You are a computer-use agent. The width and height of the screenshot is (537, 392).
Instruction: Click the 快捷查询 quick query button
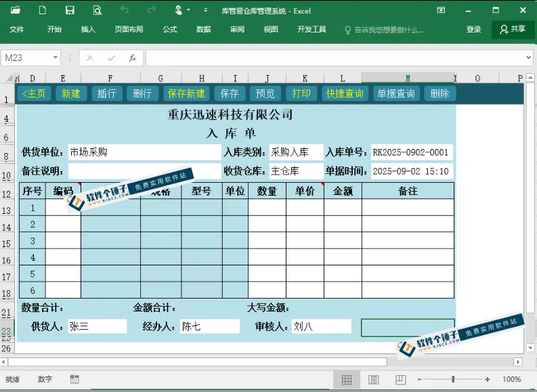pyautogui.click(x=345, y=93)
